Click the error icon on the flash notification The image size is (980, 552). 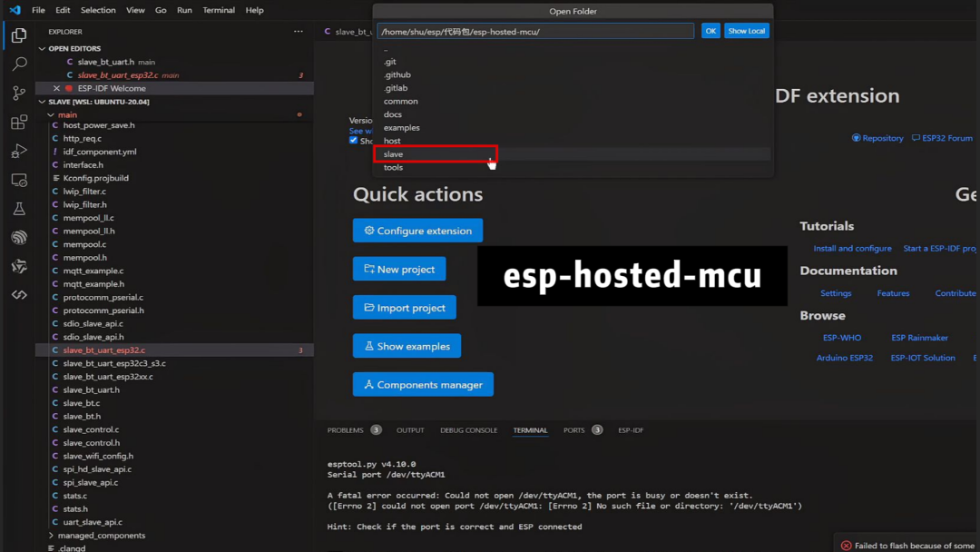[846, 546]
